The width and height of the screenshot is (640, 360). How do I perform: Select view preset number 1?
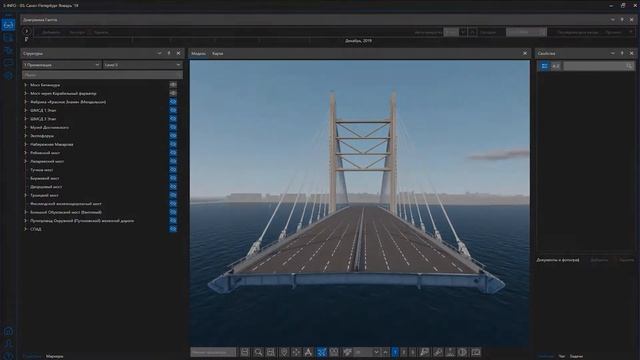tap(395, 352)
